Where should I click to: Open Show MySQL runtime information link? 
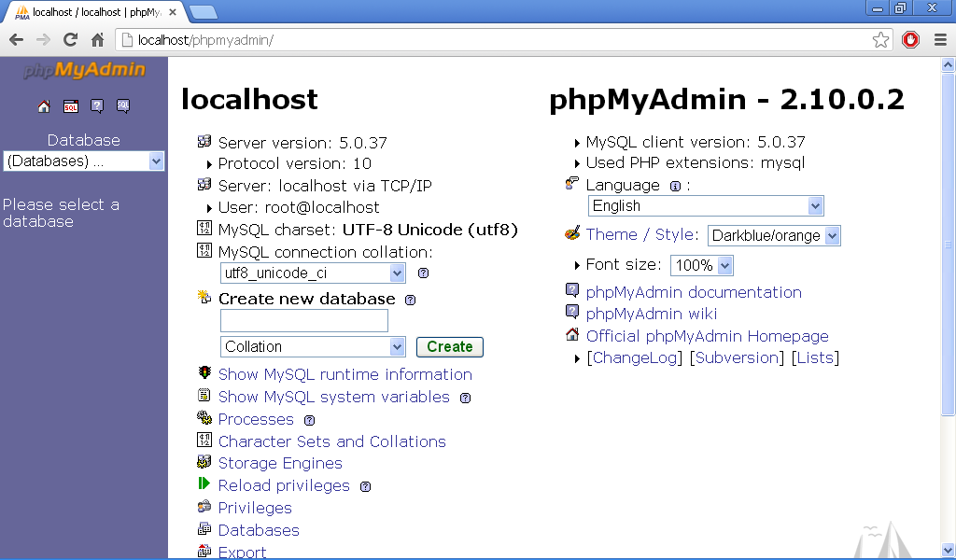[345, 374]
